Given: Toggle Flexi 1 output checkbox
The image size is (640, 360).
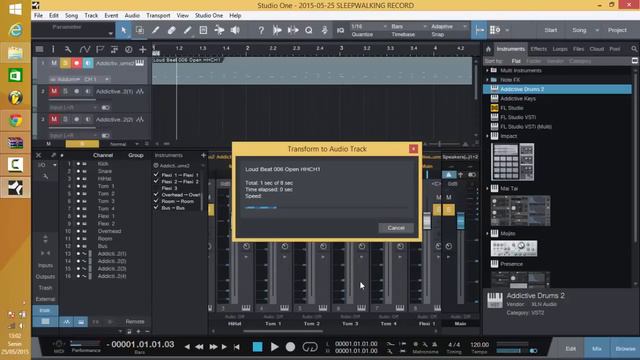Looking at the screenshot, I should click(156, 175).
